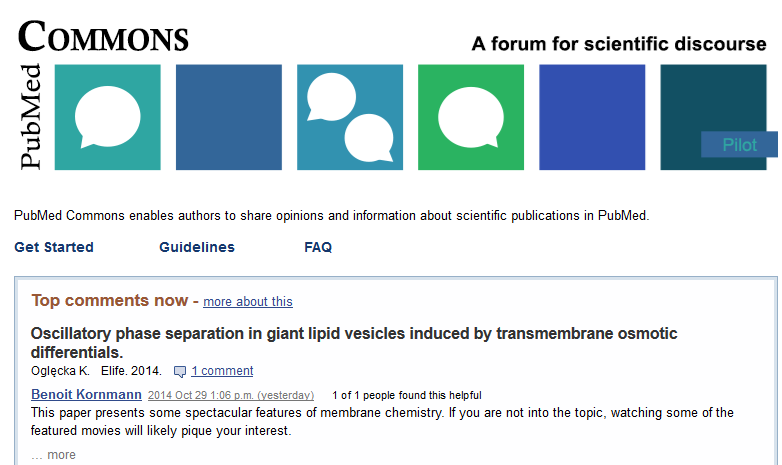Click the Commons logo heading
Viewport: 782px width, 465px height.
point(103,36)
